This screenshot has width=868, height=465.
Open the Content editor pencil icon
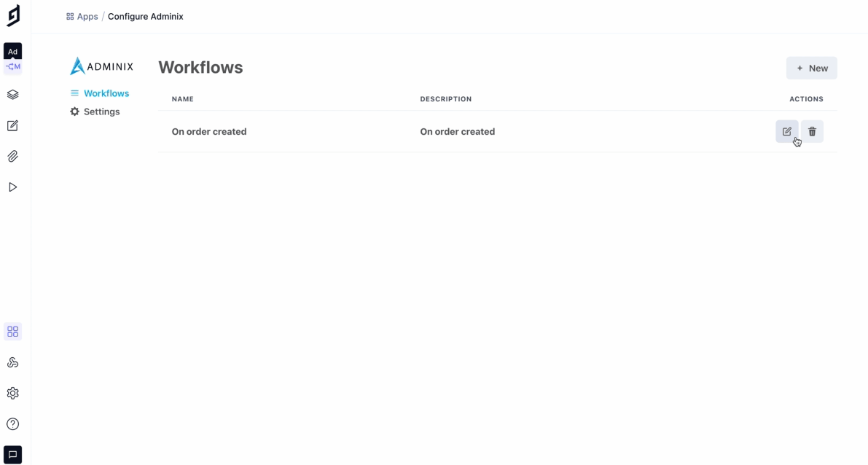12,125
